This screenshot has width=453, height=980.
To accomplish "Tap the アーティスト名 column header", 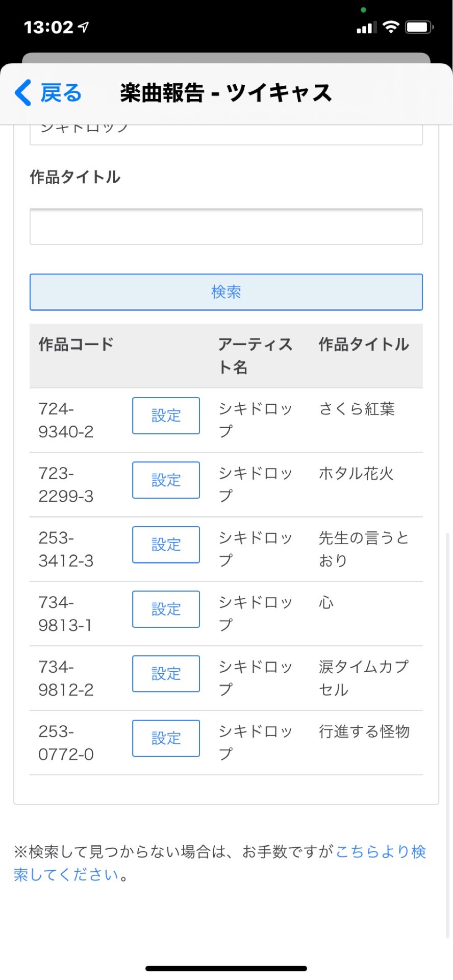I will 255,355.
